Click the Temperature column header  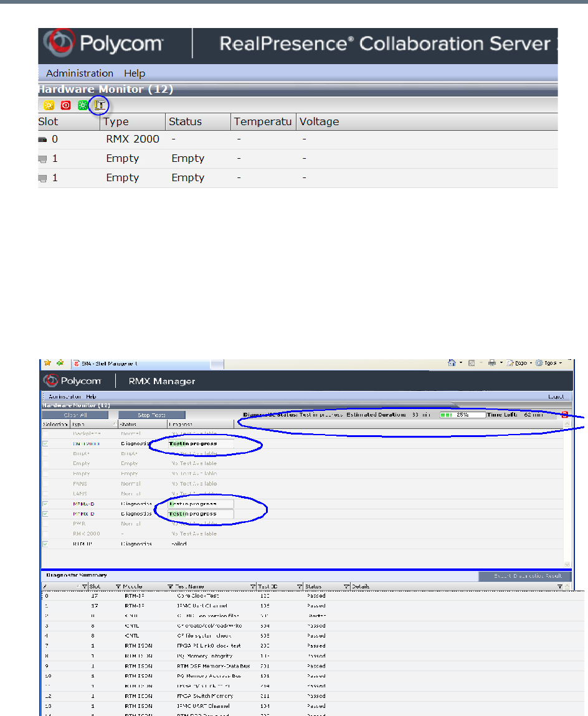[x=263, y=121]
